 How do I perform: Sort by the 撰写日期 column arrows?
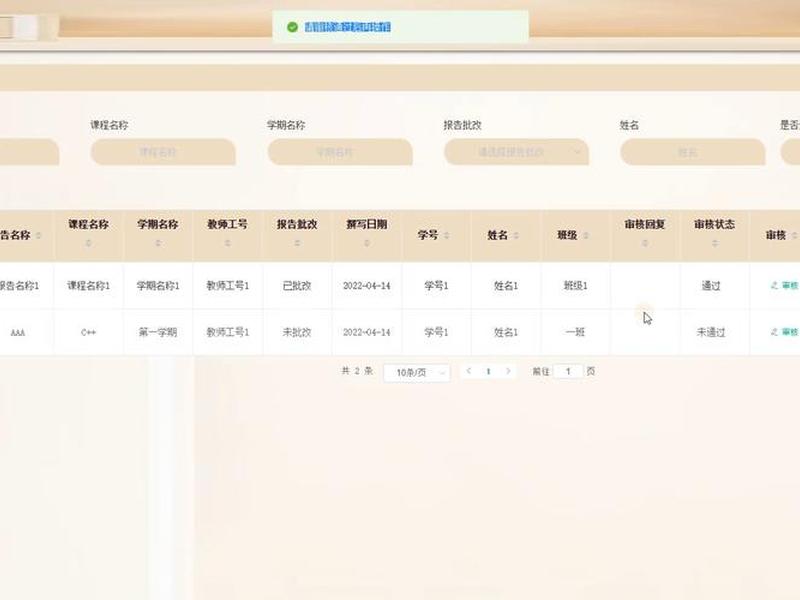[x=367, y=243]
